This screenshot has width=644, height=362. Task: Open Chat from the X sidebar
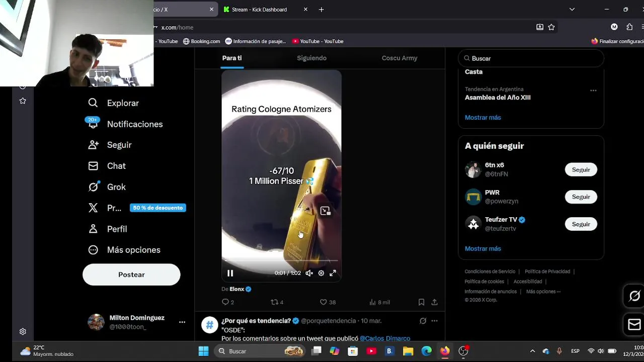107,166
